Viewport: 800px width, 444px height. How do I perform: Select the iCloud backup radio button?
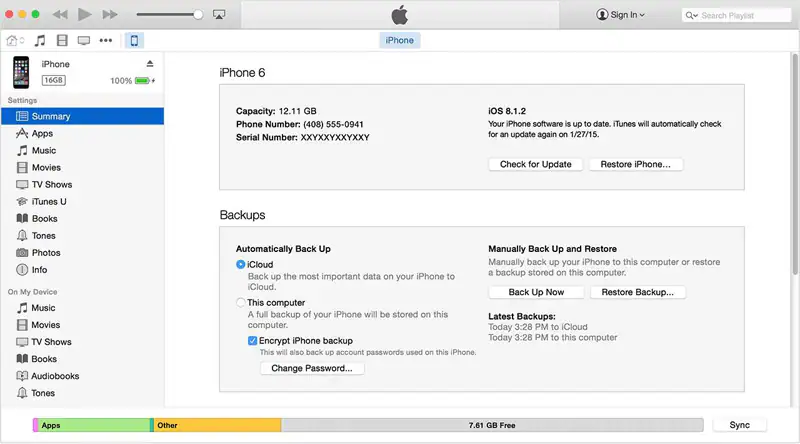point(240,264)
